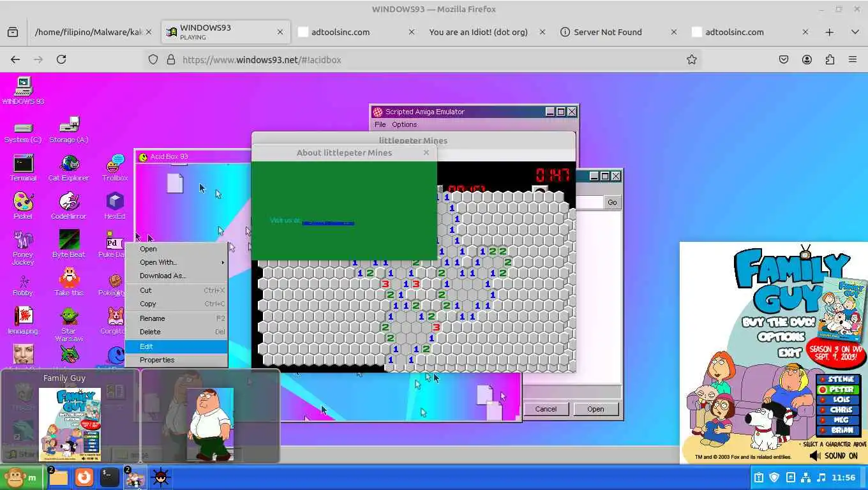Click Firefox's reload page button
Screen dimensions: 868x490
pyautogui.click(x=61, y=59)
